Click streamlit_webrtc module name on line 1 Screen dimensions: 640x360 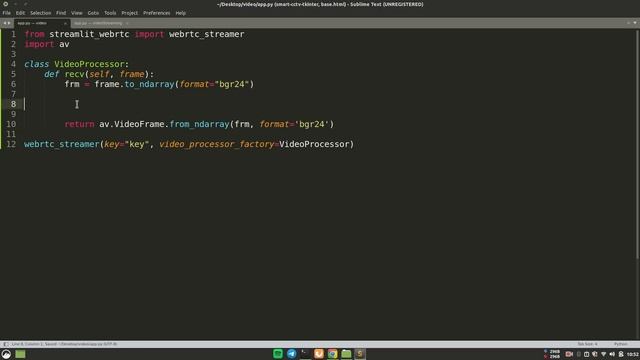tap(89, 34)
